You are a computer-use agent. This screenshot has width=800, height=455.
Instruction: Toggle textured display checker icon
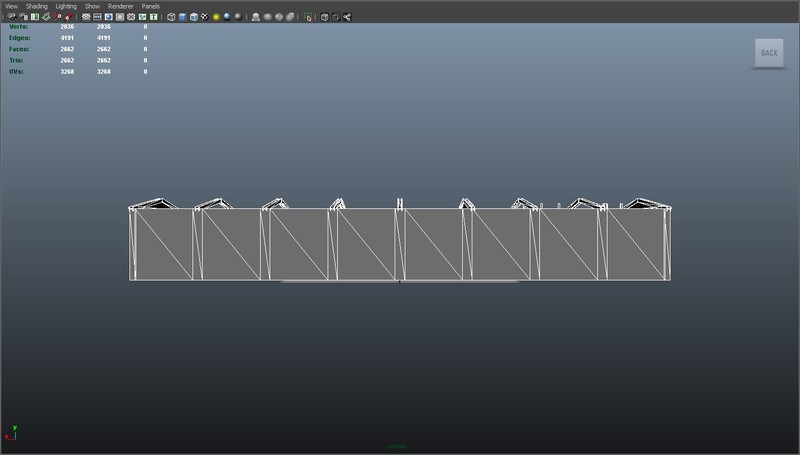[x=204, y=17]
